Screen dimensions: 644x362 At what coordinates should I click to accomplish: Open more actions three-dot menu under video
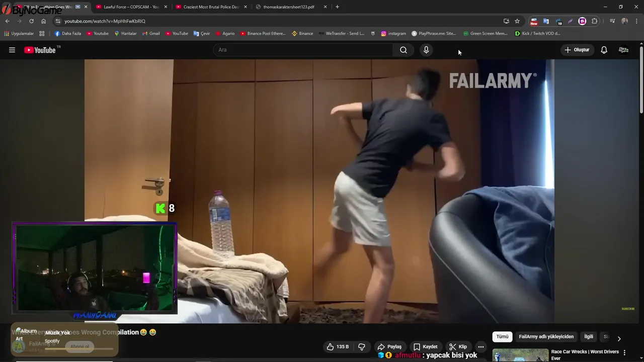tap(481, 346)
